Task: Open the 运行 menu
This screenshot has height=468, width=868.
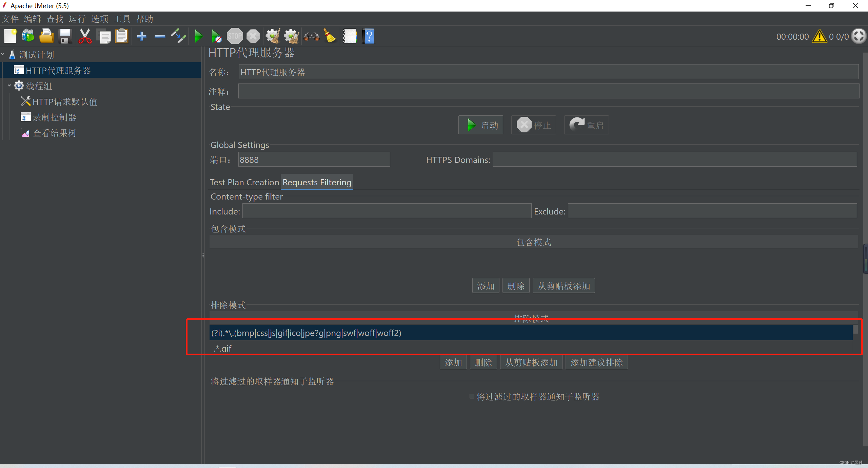Action: [x=77, y=19]
